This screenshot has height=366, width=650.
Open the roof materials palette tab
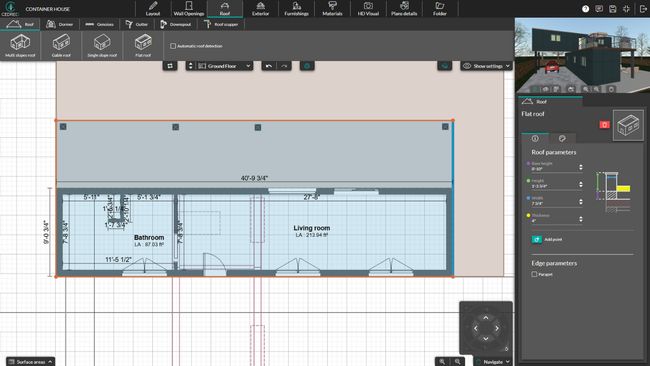[562, 138]
